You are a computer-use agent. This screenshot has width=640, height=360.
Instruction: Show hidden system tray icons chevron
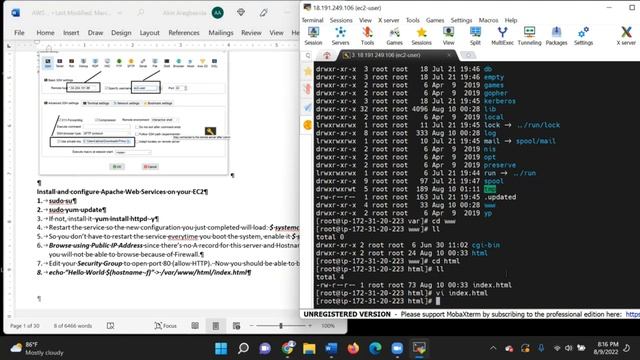pyautogui.click(x=493, y=348)
